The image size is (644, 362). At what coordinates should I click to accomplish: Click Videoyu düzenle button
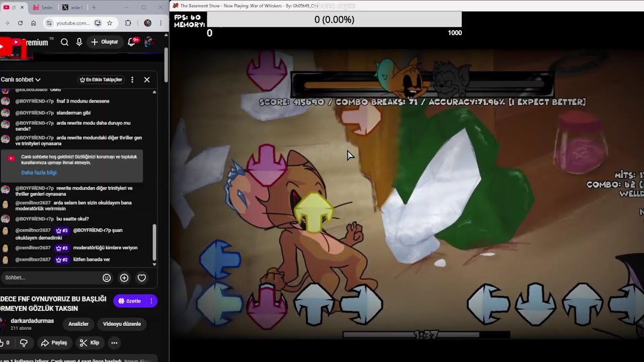click(x=122, y=324)
